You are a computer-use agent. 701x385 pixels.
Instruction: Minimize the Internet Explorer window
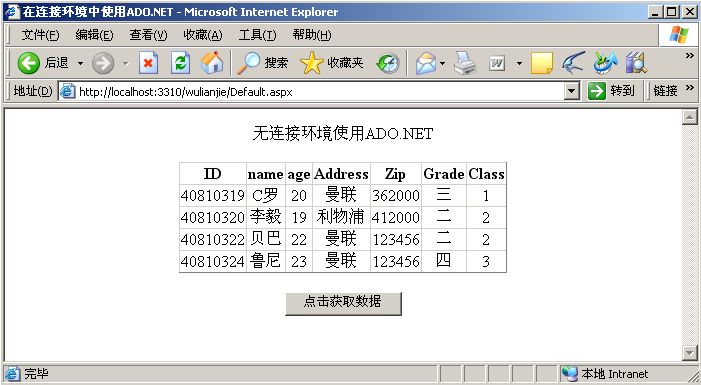click(655, 12)
